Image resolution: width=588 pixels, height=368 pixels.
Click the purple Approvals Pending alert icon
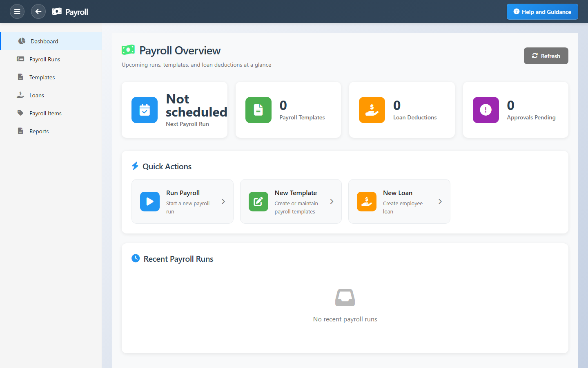coord(486,110)
